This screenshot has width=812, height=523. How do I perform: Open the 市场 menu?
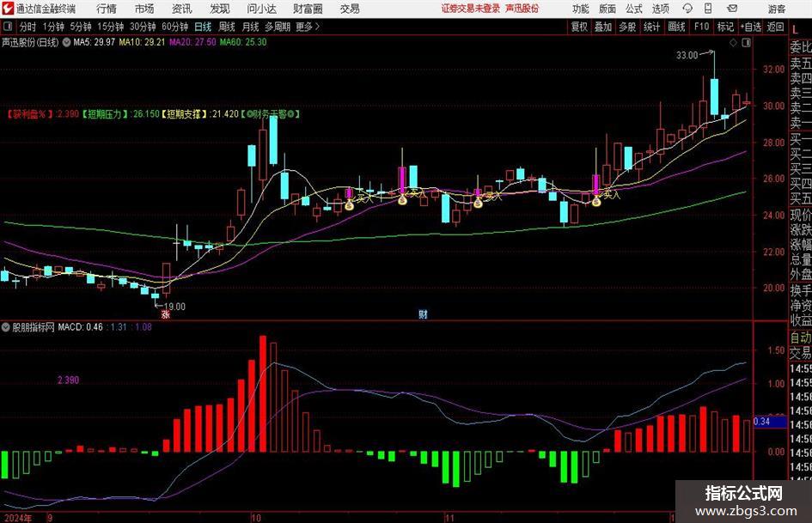(144, 9)
